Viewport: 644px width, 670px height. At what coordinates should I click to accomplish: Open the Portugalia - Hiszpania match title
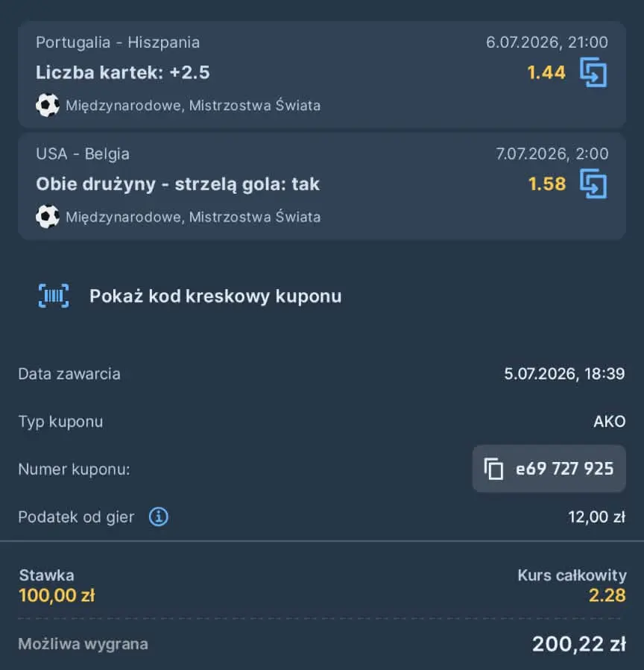118,42
